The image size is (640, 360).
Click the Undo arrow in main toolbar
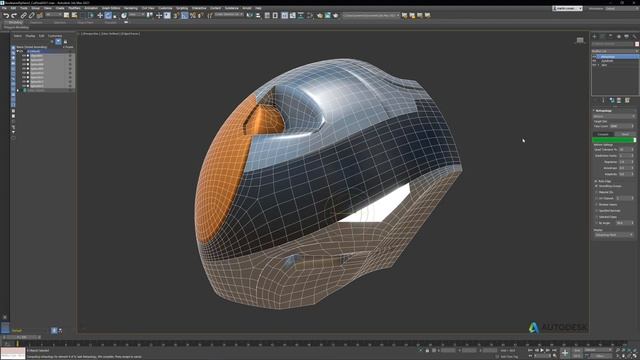pyautogui.click(x=6, y=16)
